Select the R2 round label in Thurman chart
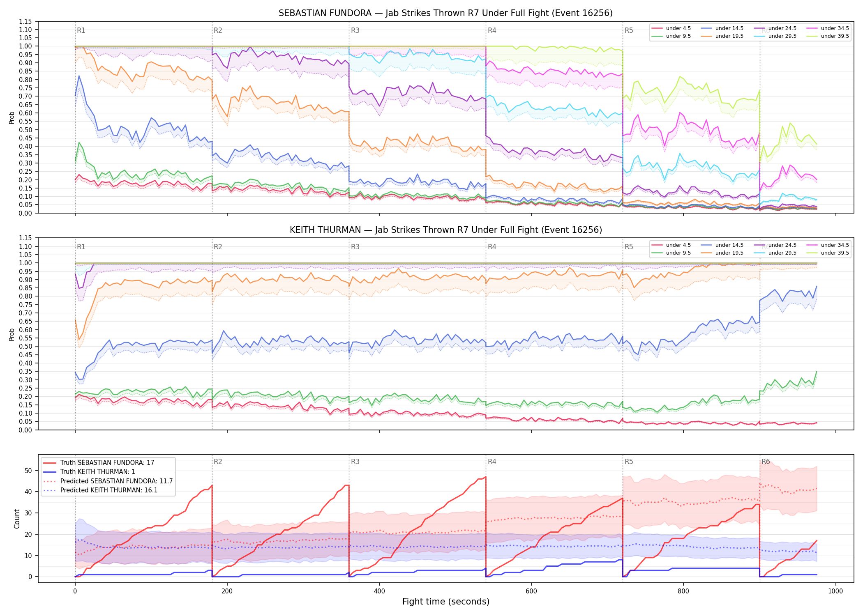Viewport: 863px width, 616px height. [218, 247]
